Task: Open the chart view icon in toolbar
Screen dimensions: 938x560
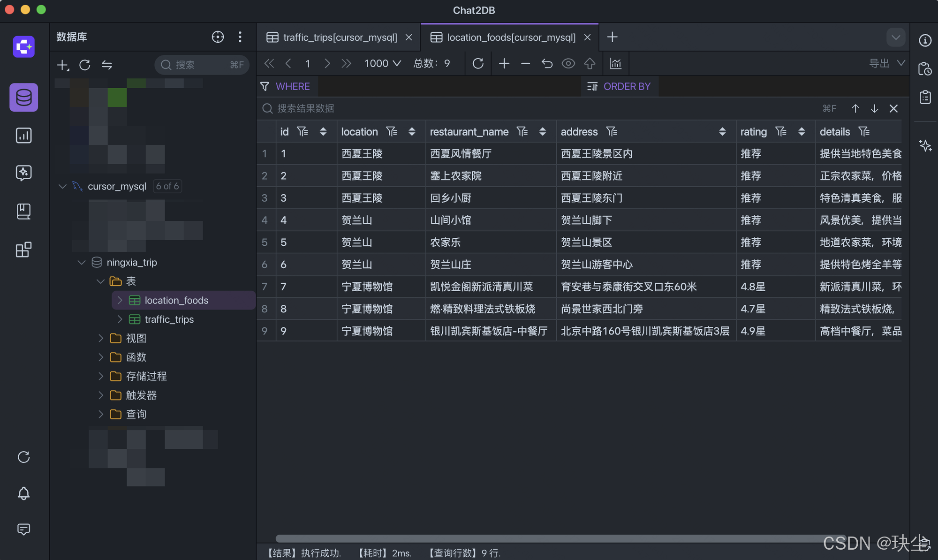Action: [615, 63]
